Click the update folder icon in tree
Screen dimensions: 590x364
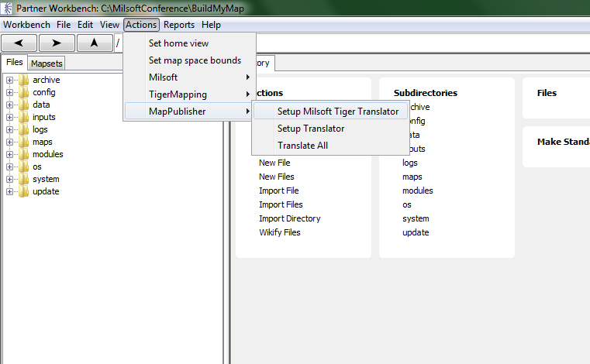point(24,191)
